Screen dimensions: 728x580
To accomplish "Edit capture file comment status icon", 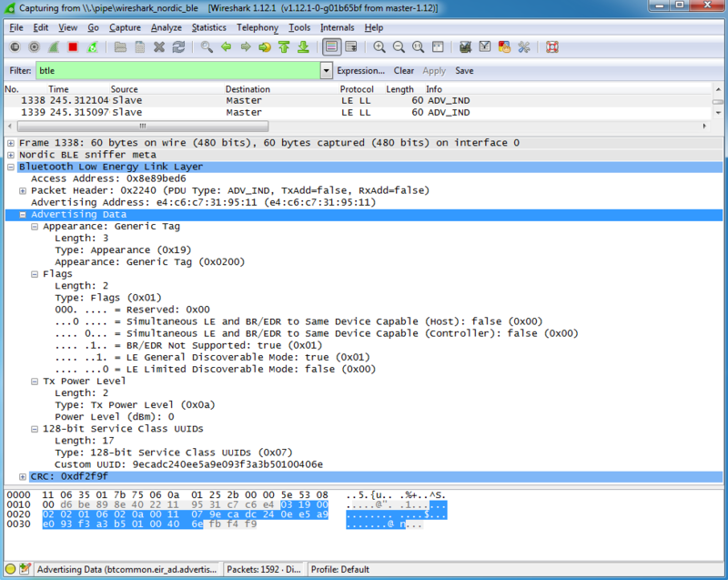I will (25, 569).
